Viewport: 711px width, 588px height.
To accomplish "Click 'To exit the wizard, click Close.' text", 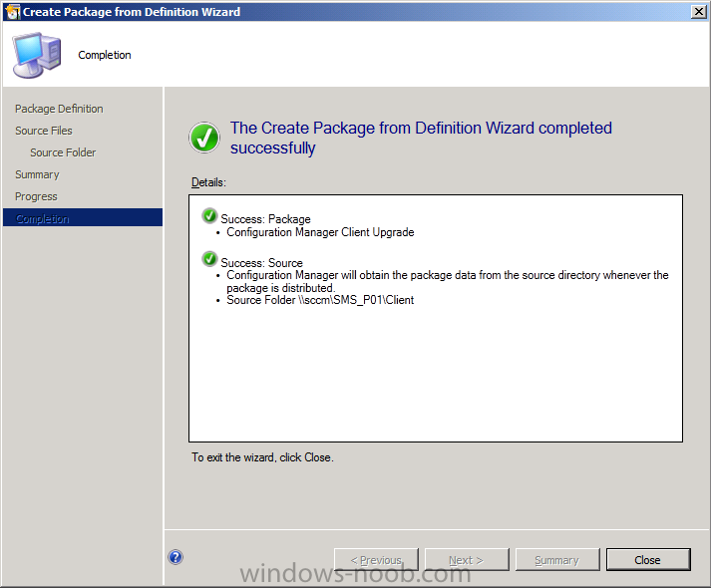I will click(262, 457).
